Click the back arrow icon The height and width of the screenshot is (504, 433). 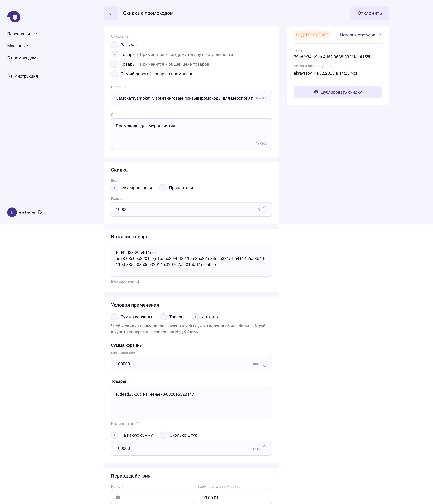point(111,13)
